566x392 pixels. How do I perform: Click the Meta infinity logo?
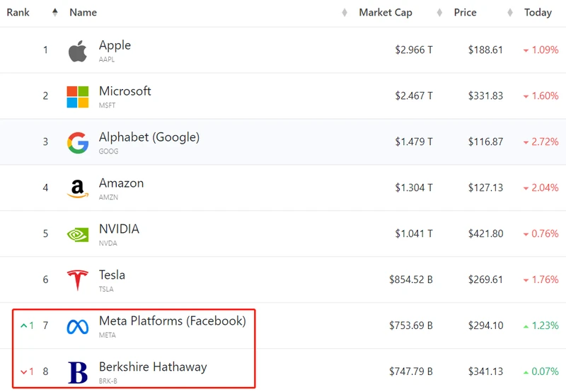point(78,327)
